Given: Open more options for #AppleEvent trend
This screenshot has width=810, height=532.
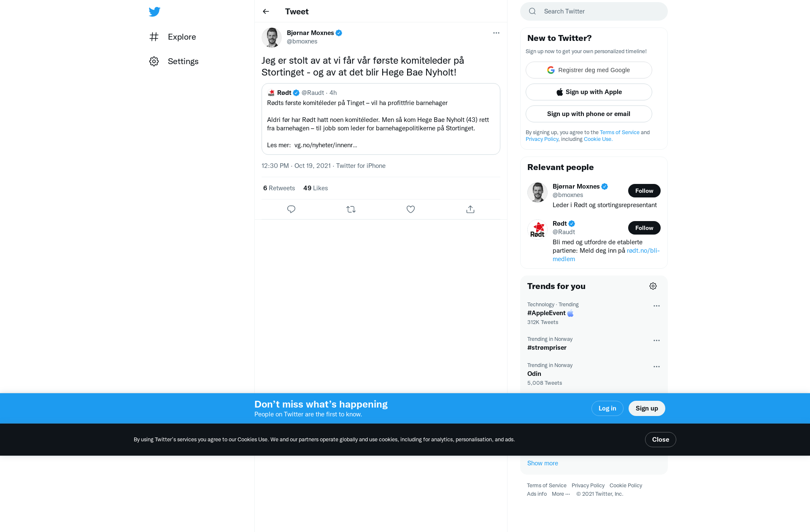Looking at the screenshot, I should point(656,306).
